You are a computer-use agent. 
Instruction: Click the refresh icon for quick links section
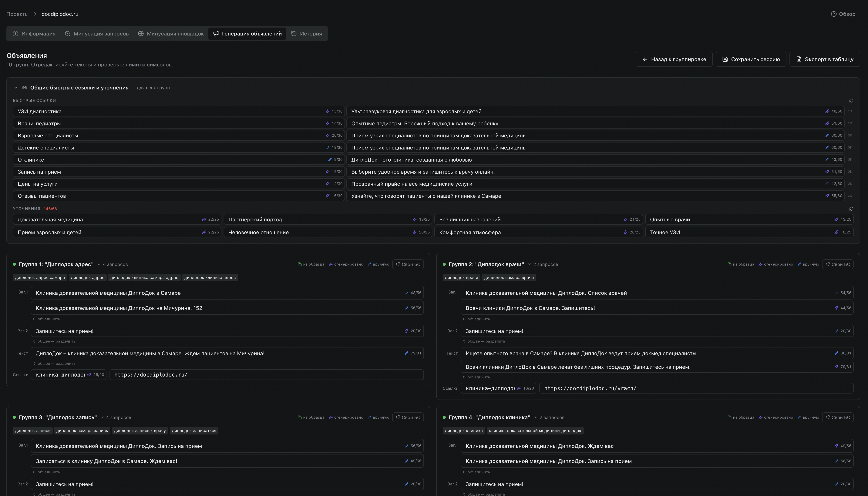(851, 100)
